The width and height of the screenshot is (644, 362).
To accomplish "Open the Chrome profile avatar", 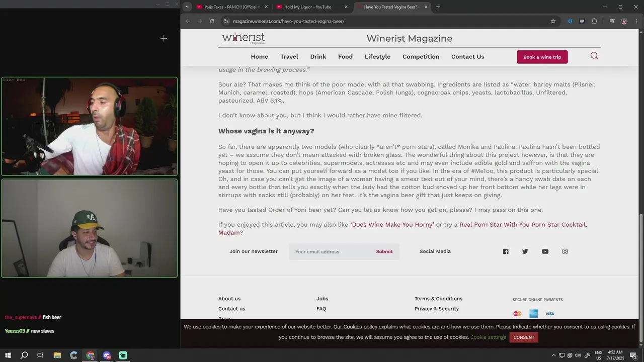I will (624, 21).
